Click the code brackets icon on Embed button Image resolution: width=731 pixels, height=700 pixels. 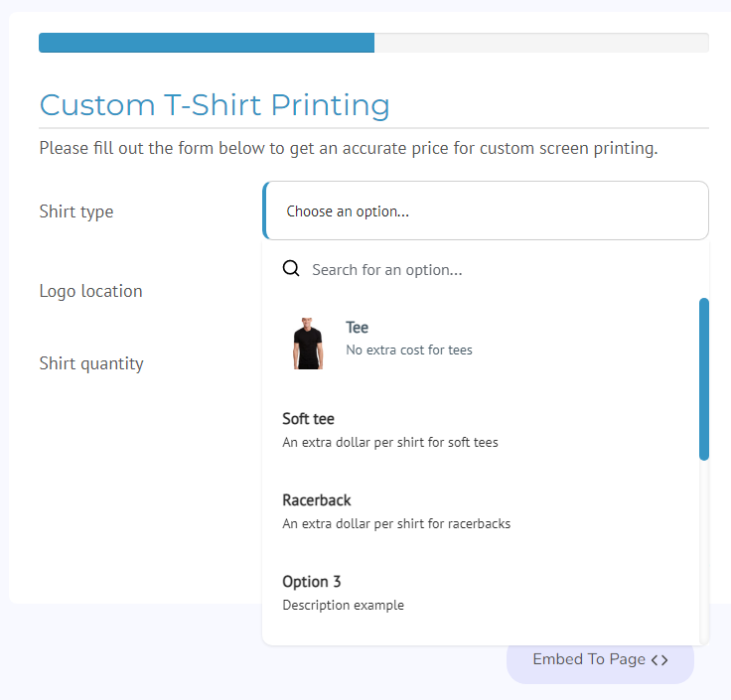(659, 660)
